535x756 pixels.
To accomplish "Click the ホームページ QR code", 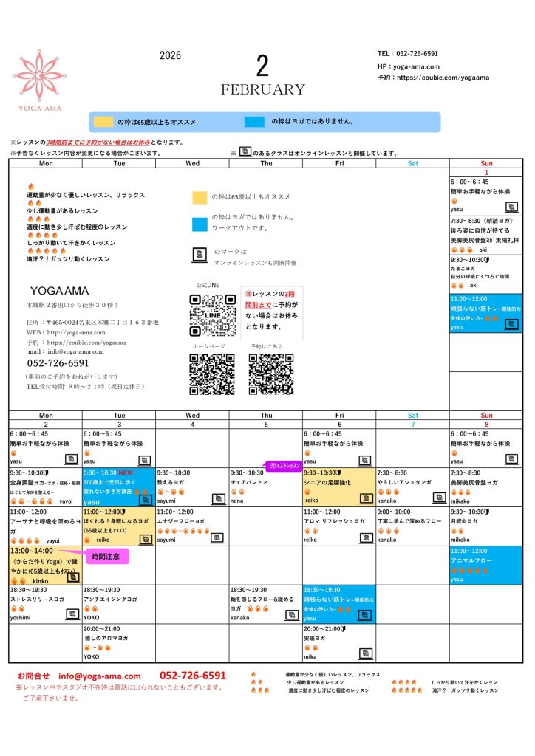I will point(213,374).
